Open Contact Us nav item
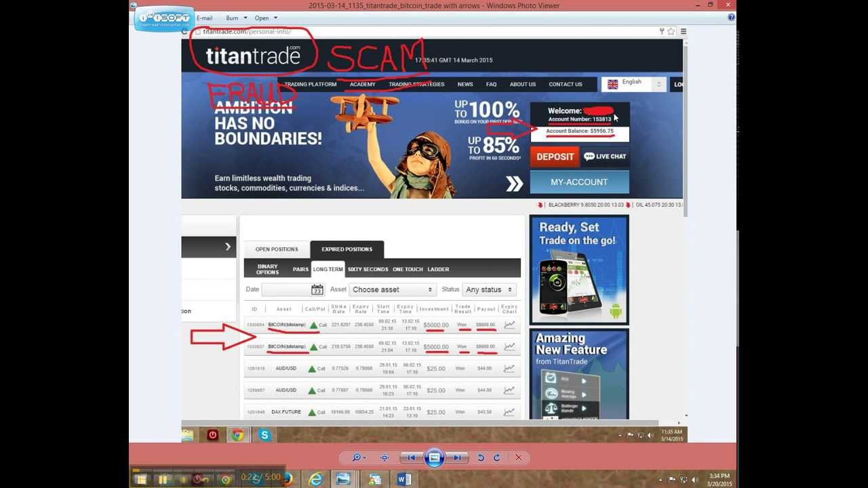The width and height of the screenshot is (868, 488). point(566,84)
